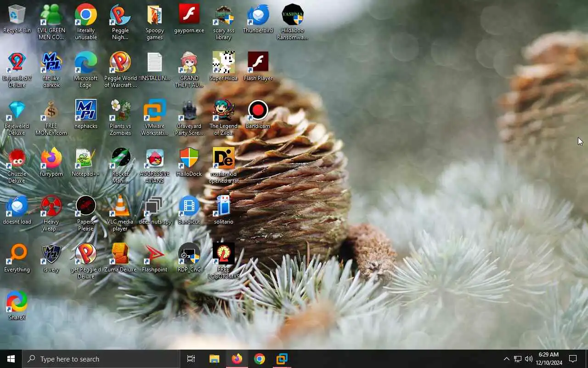Click the VMware Workstation desktop icon
588x368 pixels.
tap(155, 118)
